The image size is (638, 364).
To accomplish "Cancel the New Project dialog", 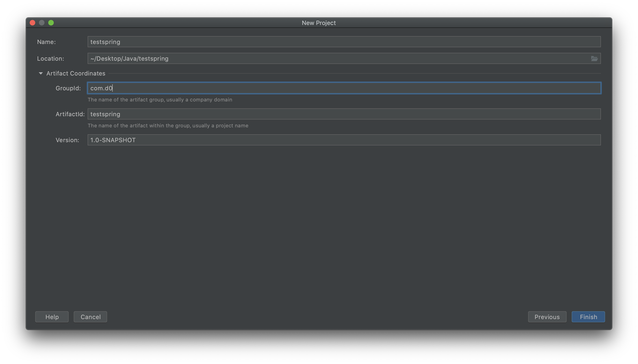I will pyautogui.click(x=90, y=317).
